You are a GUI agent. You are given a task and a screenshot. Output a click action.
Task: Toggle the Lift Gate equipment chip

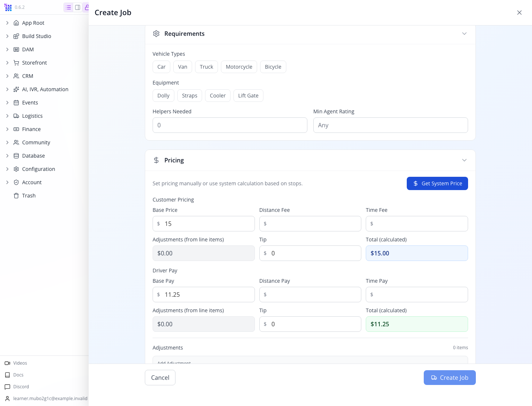tap(248, 96)
